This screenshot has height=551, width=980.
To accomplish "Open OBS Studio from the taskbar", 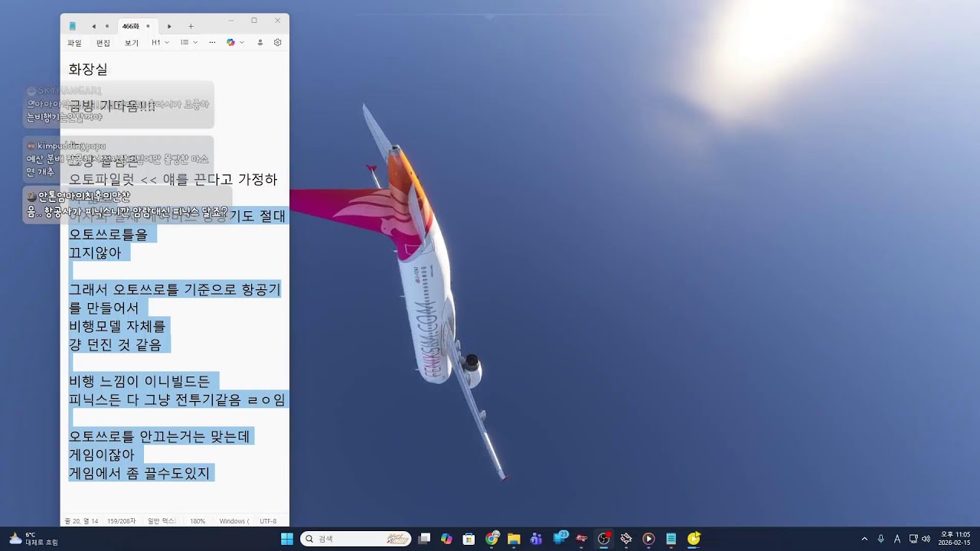I will (604, 539).
